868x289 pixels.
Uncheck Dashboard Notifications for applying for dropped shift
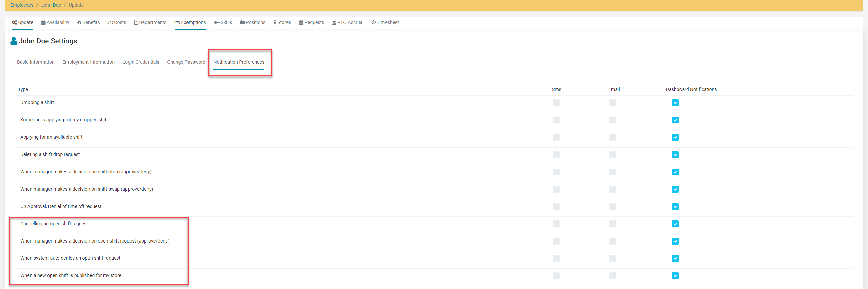click(x=675, y=120)
